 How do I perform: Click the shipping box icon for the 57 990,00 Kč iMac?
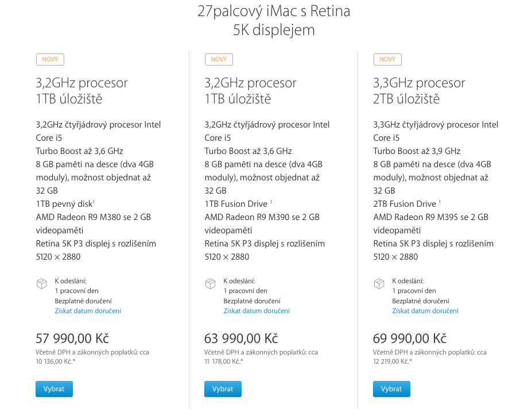[41, 284]
